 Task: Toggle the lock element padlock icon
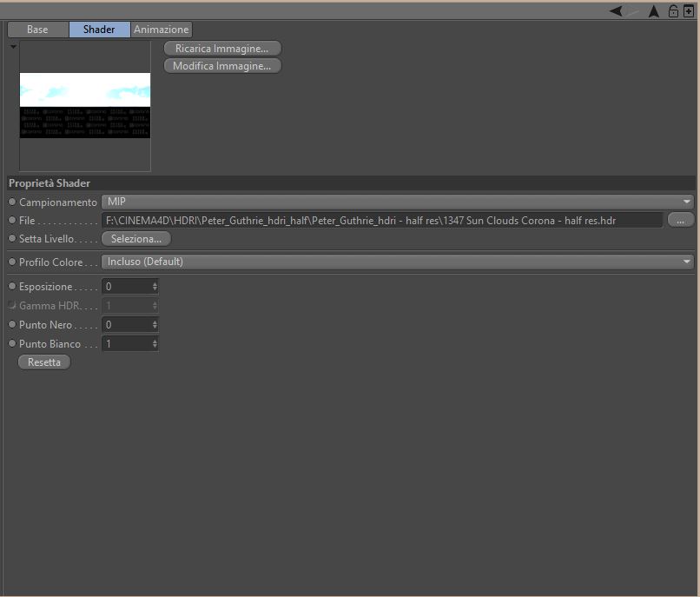click(673, 11)
